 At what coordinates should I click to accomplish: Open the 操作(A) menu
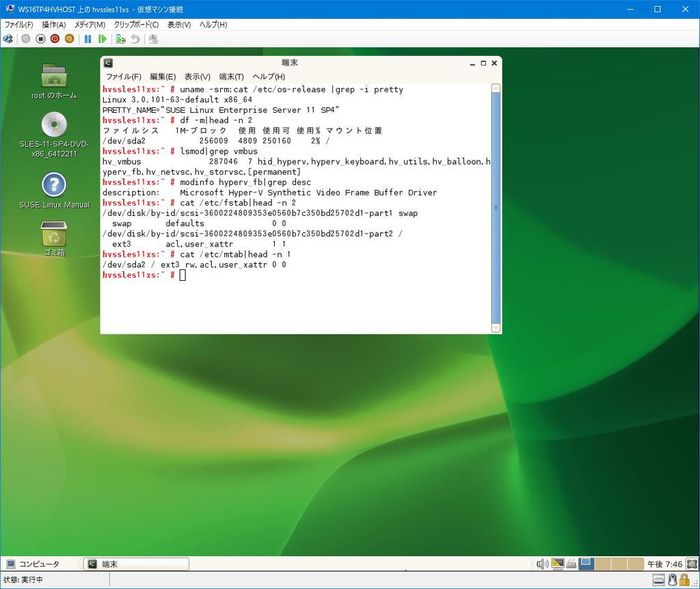[x=54, y=25]
